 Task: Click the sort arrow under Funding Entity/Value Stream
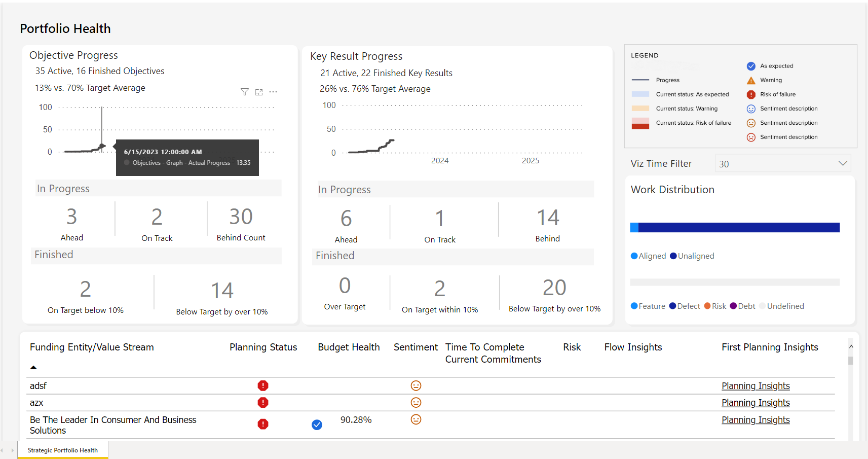click(x=33, y=367)
